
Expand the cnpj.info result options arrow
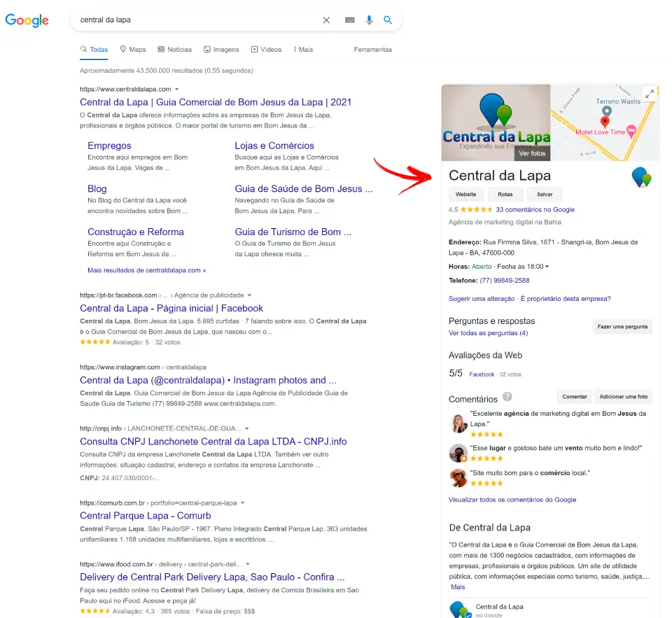pos(247,428)
